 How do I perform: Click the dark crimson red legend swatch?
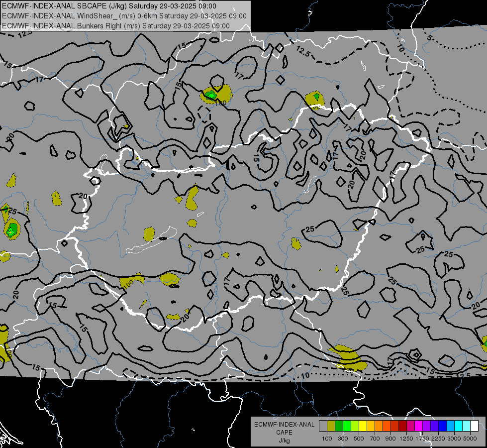tap(402, 426)
